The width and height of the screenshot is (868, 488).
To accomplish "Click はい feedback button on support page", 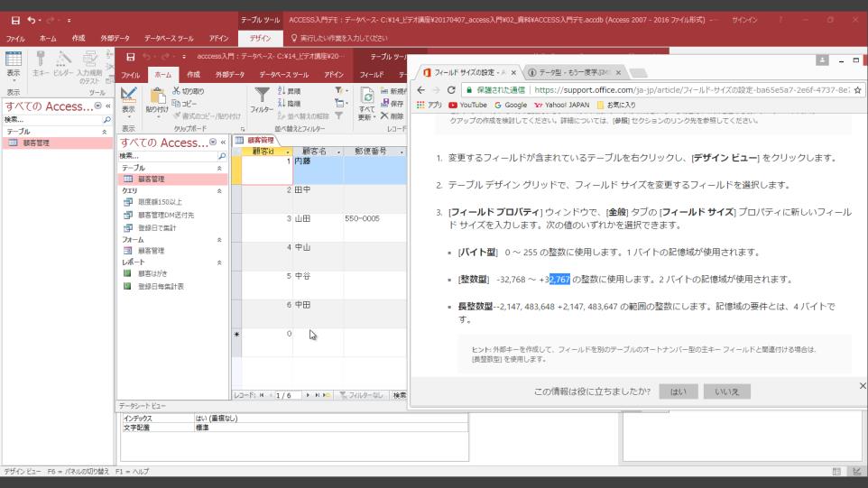I will click(679, 391).
